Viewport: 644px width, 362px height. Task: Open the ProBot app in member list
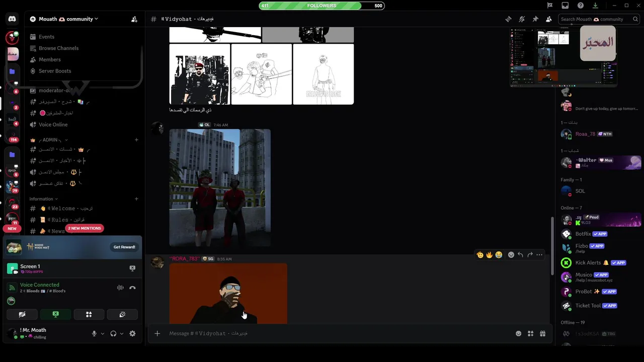pyautogui.click(x=599, y=292)
